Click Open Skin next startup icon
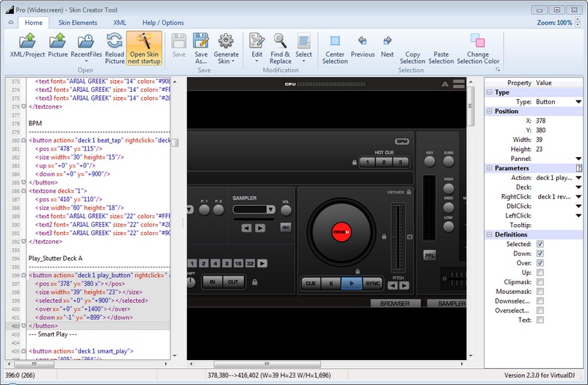Image resolution: width=588 pixels, height=385 pixels. [144, 42]
